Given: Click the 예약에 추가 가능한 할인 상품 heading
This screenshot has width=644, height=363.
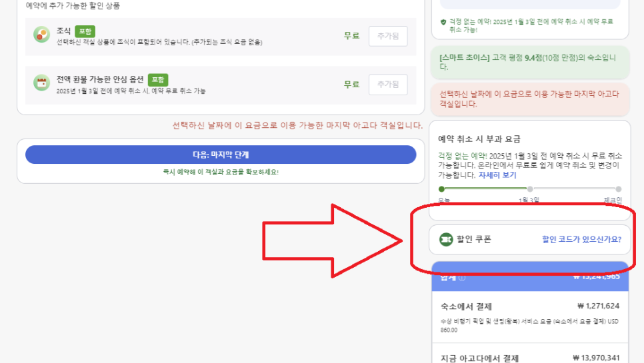Looking at the screenshot, I should tap(73, 6).
